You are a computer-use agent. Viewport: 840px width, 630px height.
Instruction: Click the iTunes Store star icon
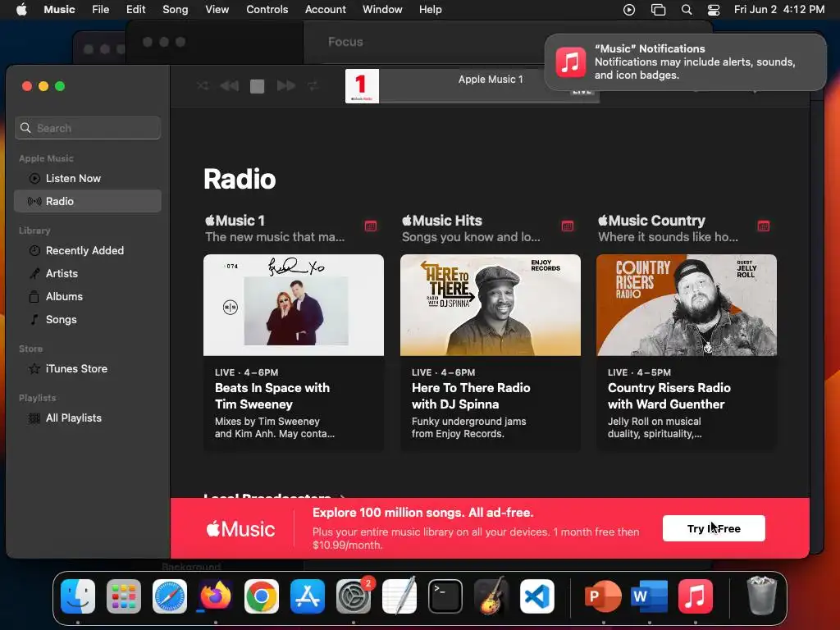coord(34,369)
